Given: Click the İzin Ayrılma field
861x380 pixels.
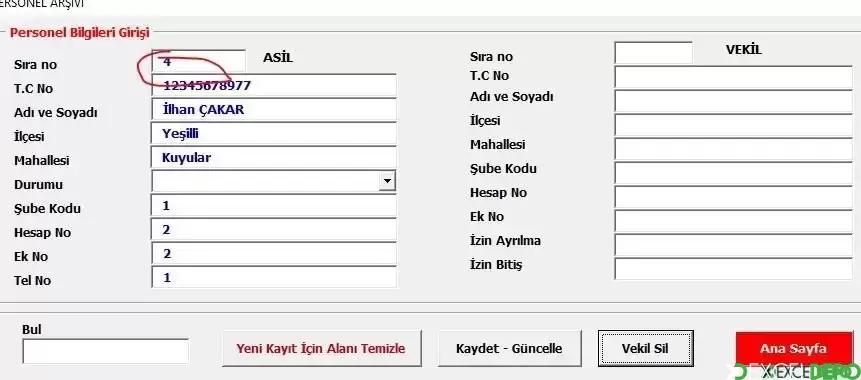Looking at the screenshot, I should pos(734,245).
